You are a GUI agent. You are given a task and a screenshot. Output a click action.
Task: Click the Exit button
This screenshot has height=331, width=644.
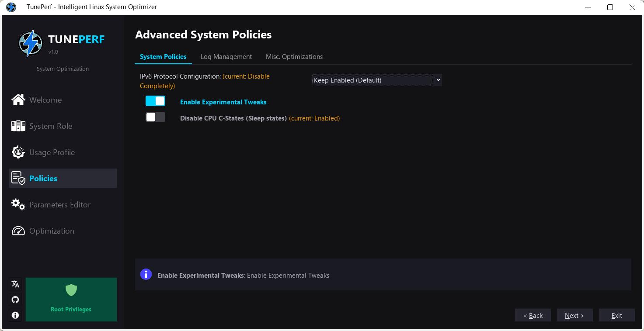[616, 315]
